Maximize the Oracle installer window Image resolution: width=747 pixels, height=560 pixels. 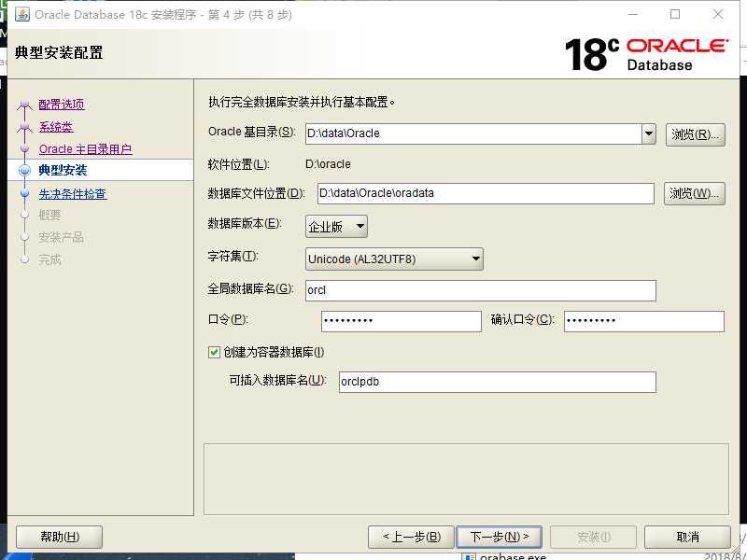[x=675, y=14]
